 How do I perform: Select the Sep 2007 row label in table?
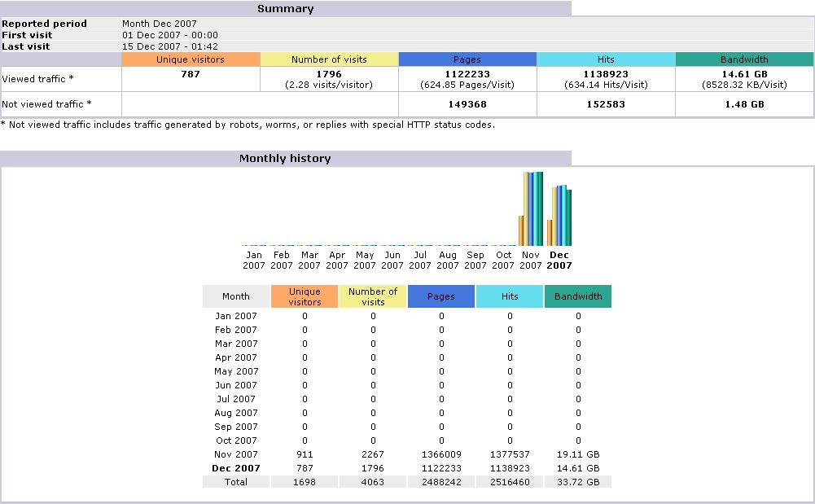pyautogui.click(x=236, y=427)
